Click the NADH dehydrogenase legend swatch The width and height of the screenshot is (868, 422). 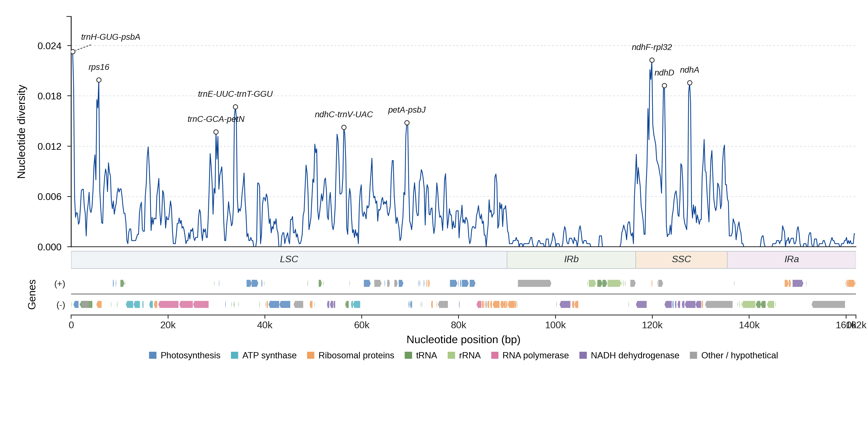pos(583,355)
